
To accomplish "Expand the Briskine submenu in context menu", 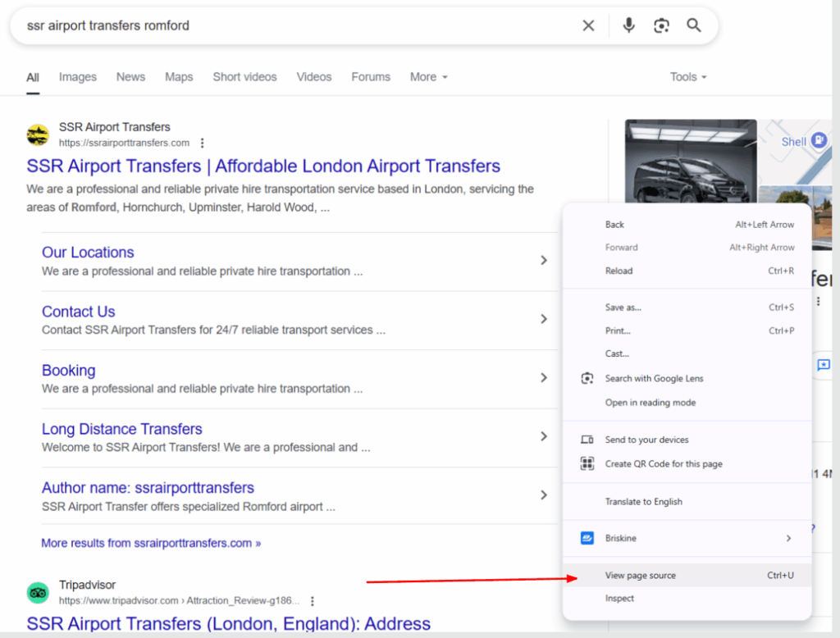I will [x=788, y=538].
